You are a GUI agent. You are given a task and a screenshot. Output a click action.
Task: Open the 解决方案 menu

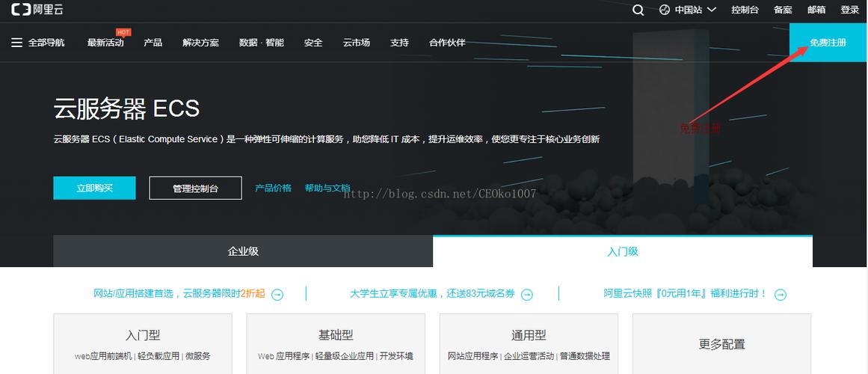point(200,43)
